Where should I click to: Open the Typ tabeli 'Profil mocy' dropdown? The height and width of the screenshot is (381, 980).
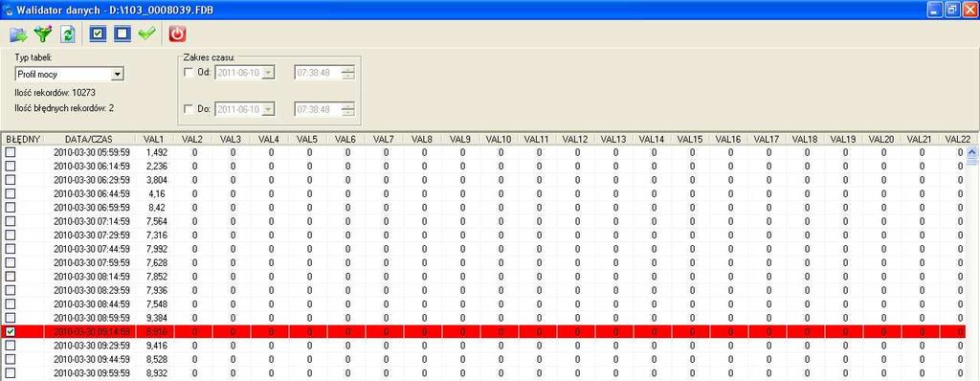[117, 75]
